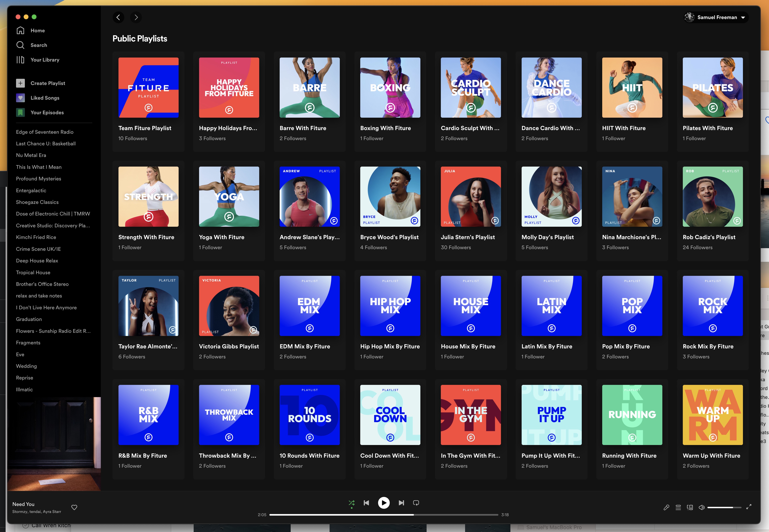Toggle shuffle off
The width and height of the screenshot is (769, 532).
351,503
